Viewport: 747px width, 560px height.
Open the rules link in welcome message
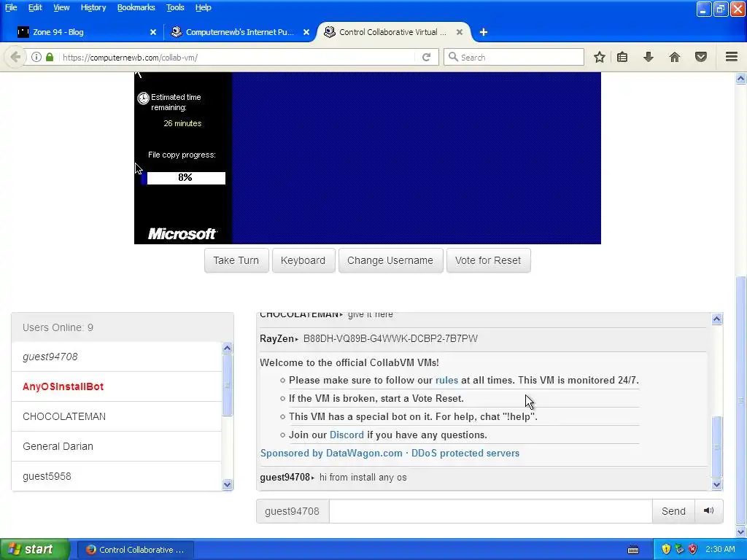point(446,380)
